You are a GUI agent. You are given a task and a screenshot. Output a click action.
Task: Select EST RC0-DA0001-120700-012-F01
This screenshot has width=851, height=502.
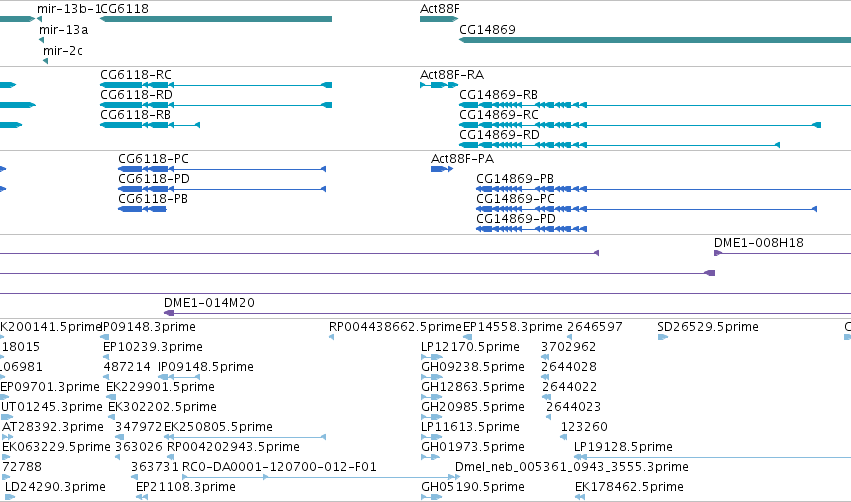point(279,467)
